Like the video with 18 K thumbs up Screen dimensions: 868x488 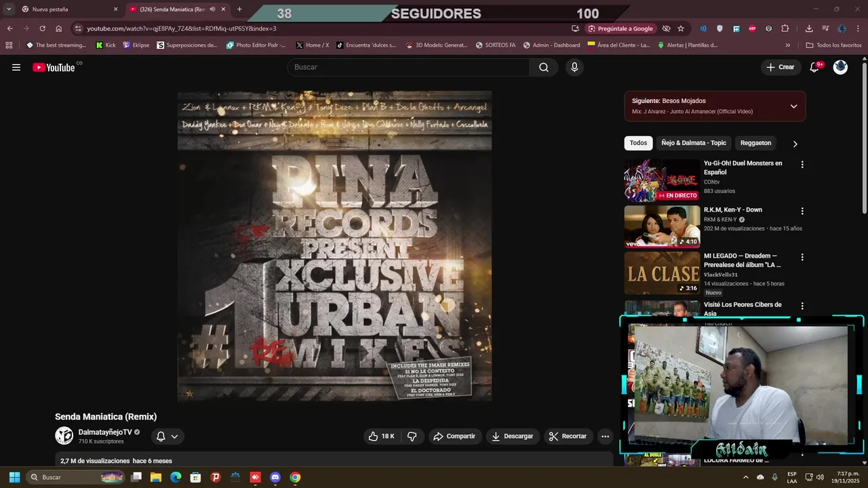pyautogui.click(x=382, y=436)
